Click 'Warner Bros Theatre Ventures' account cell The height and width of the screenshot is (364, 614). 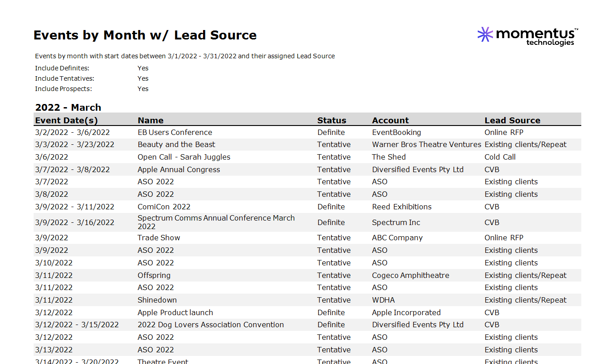427,144
